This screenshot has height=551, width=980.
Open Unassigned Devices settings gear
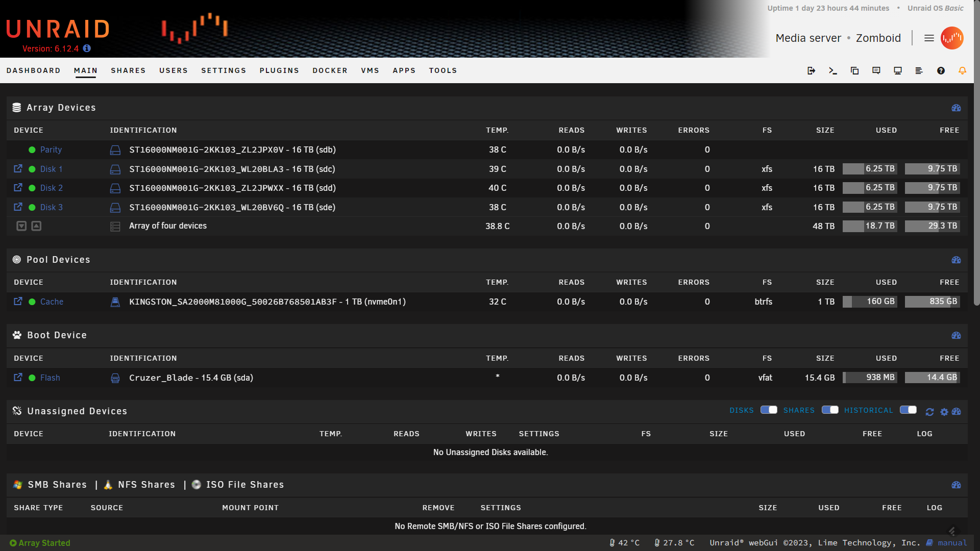click(944, 412)
